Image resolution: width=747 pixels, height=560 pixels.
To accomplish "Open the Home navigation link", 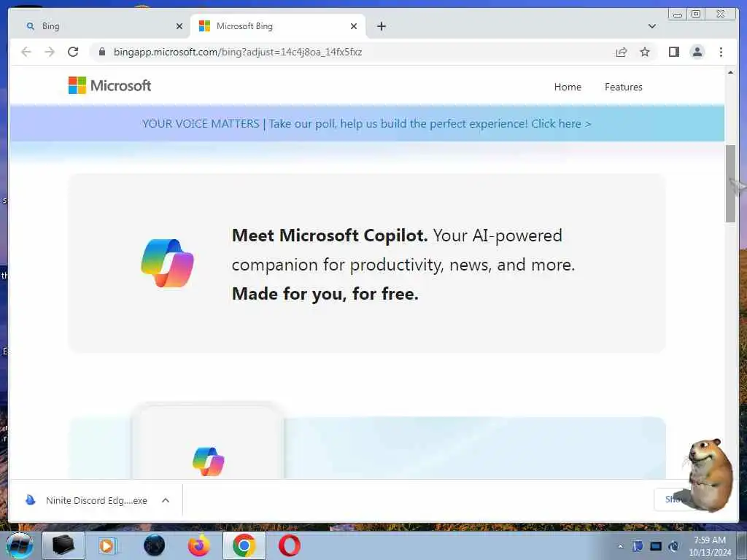I will point(568,87).
